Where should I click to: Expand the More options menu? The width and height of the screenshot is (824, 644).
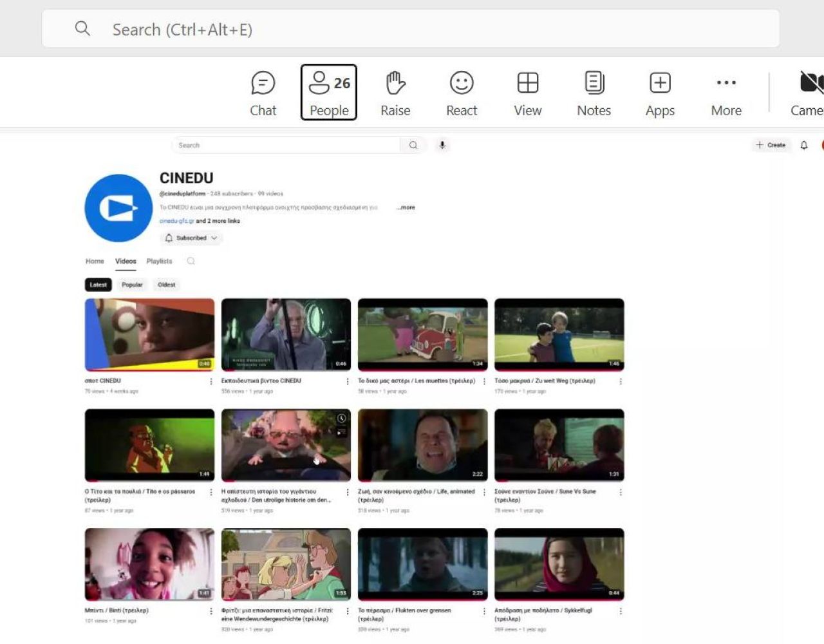pyautogui.click(x=726, y=93)
